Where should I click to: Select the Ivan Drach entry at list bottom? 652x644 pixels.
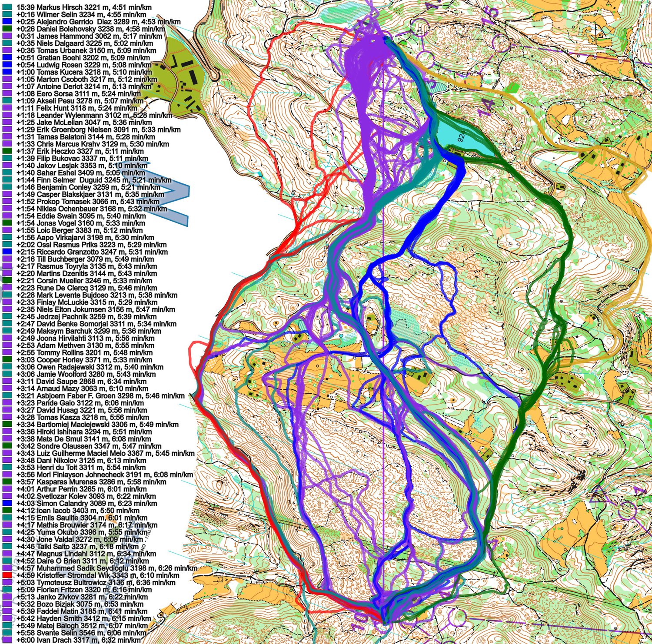[x=78, y=640]
